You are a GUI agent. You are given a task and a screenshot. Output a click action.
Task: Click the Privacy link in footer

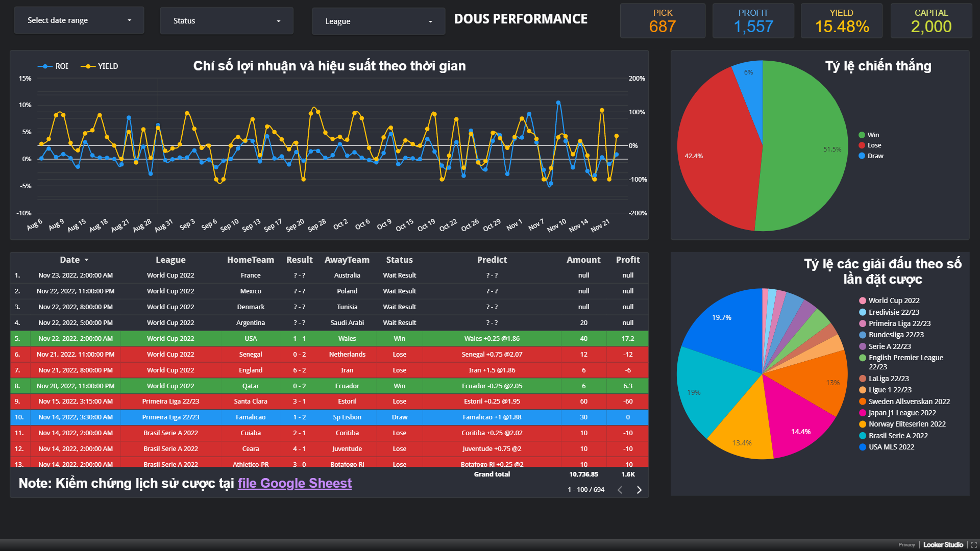[906, 545]
